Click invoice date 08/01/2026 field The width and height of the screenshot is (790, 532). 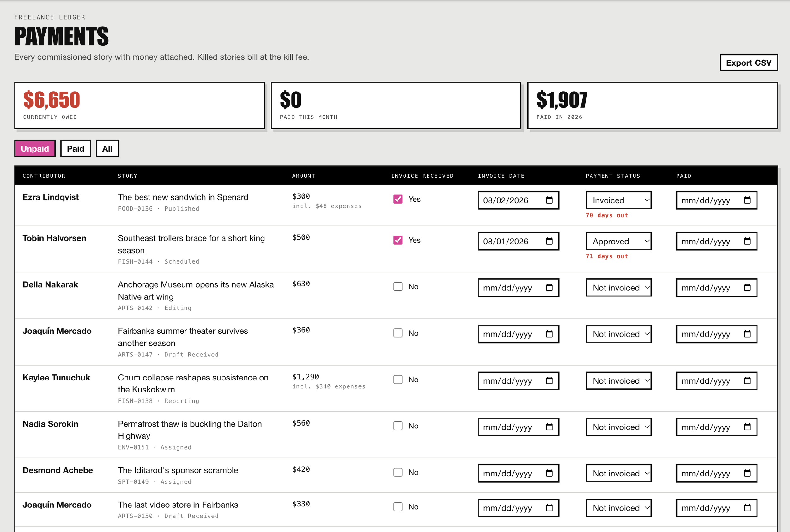point(519,241)
